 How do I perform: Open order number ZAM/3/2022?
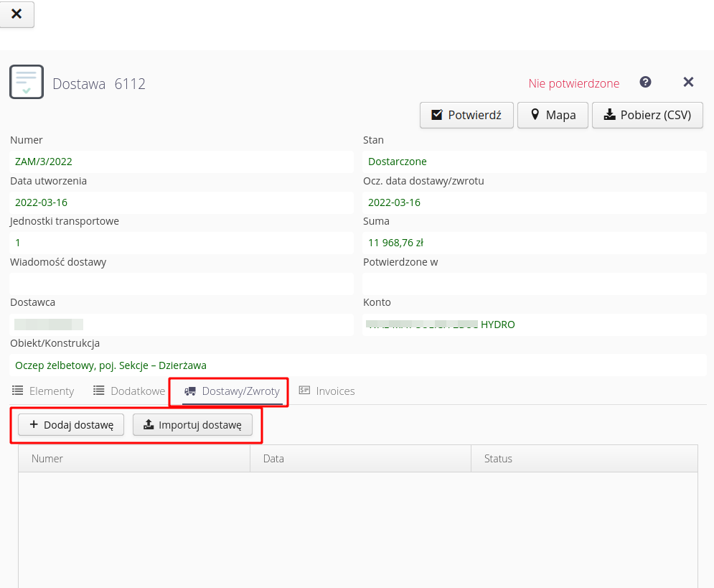43,162
